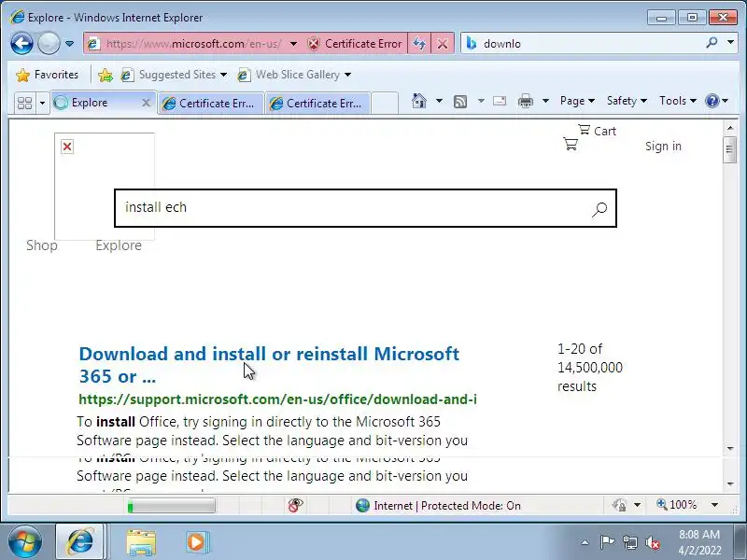This screenshot has height=560, width=747.
Task: Click the Forward navigation button
Action: pyautogui.click(x=49, y=43)
